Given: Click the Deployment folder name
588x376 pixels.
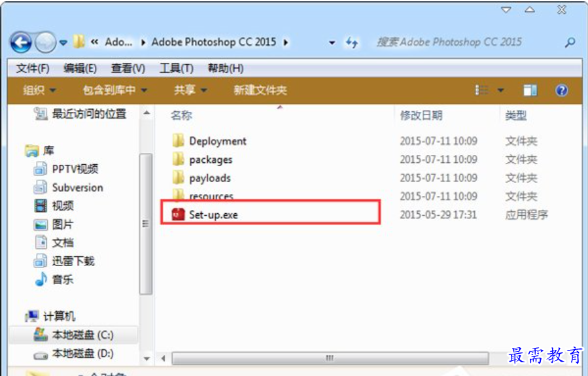Looking at the screenshot, I should coord(218,141).
